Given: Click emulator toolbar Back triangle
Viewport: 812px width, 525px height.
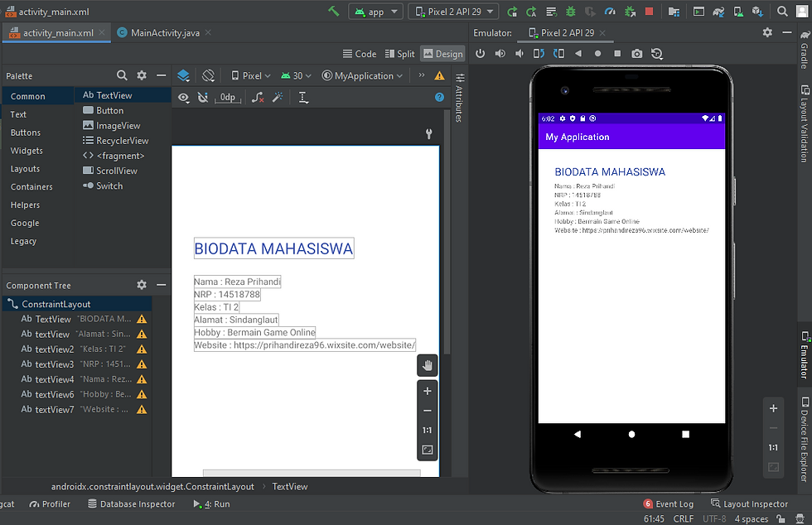Looking at the screenshot, I should click(x=578, y=53).
